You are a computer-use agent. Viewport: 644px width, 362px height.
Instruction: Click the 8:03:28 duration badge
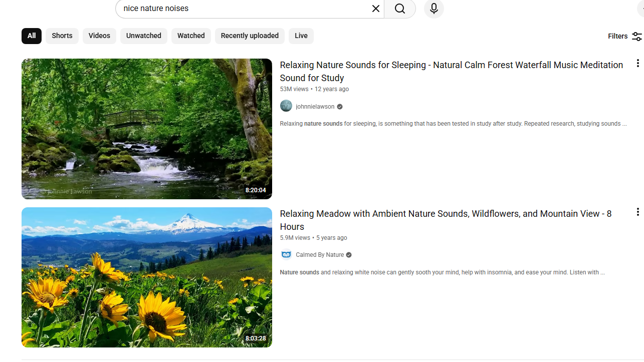click(x=256, y=338)
